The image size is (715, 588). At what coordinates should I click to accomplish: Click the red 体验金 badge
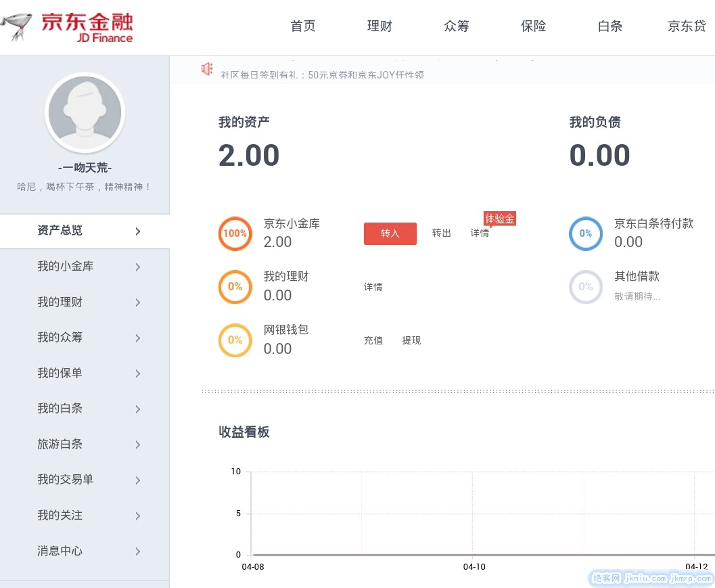pos(499,219)
